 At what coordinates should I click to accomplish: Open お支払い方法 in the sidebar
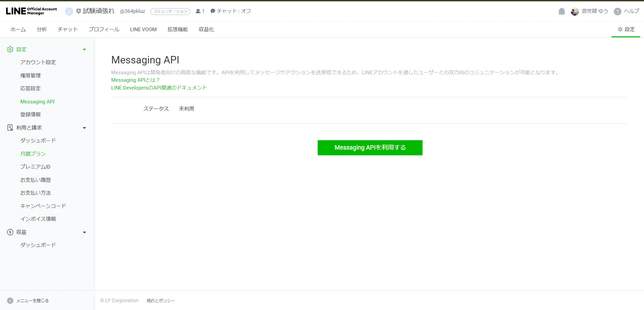click(36, 193)
